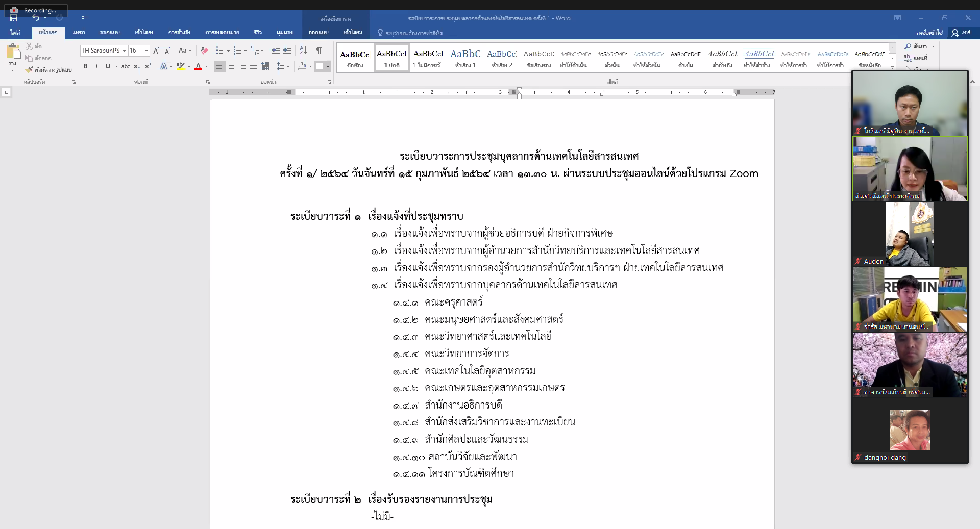Select the หัวเรื่อง 1 heading style

click(465, 58)
